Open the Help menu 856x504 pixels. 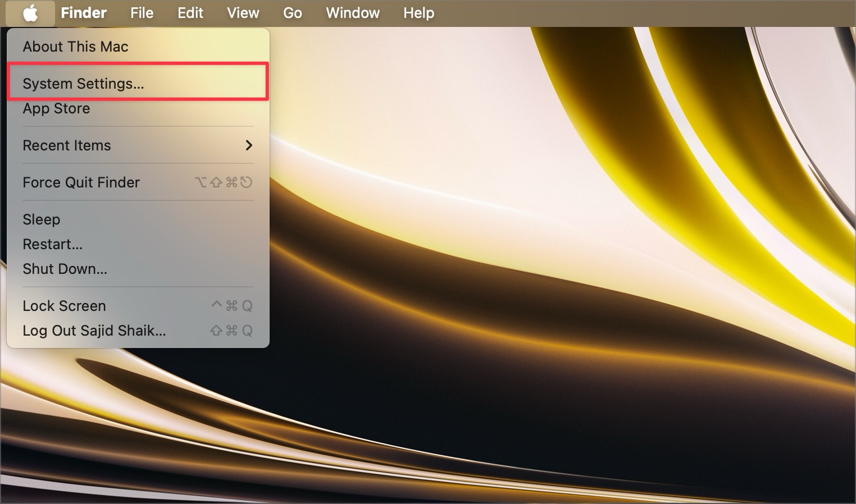coord(418,13)
